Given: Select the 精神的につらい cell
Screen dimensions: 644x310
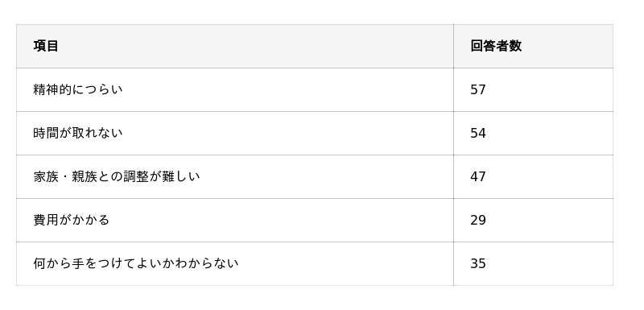Looking at the screenshot, I should [235, 89].
